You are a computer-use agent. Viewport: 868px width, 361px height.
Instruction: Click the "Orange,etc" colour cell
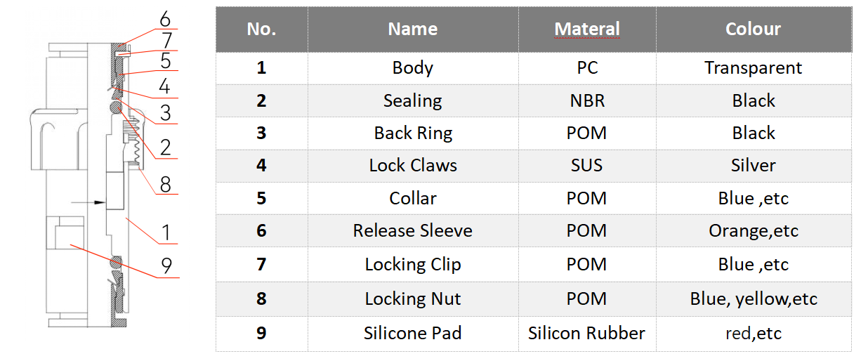[753, 230]
